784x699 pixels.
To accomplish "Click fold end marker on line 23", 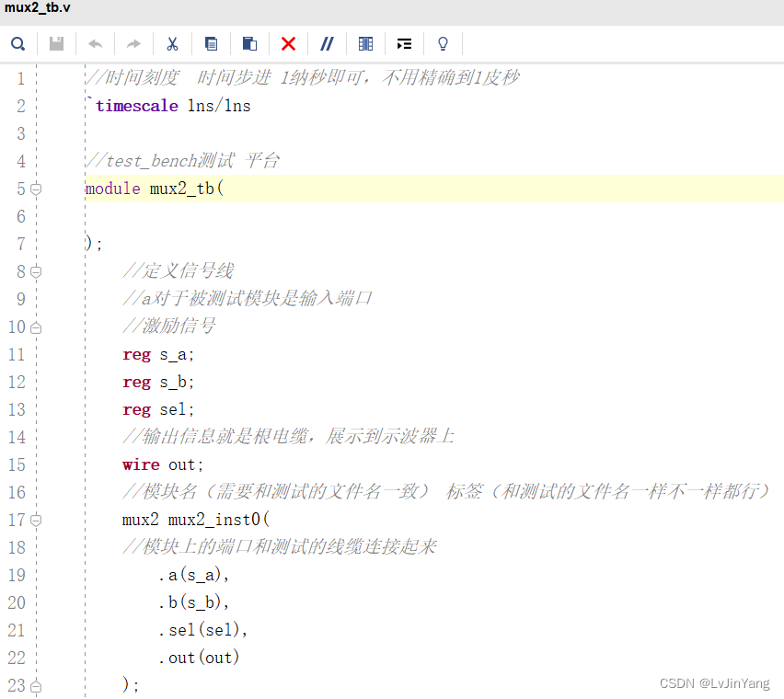I will point(36,686).
